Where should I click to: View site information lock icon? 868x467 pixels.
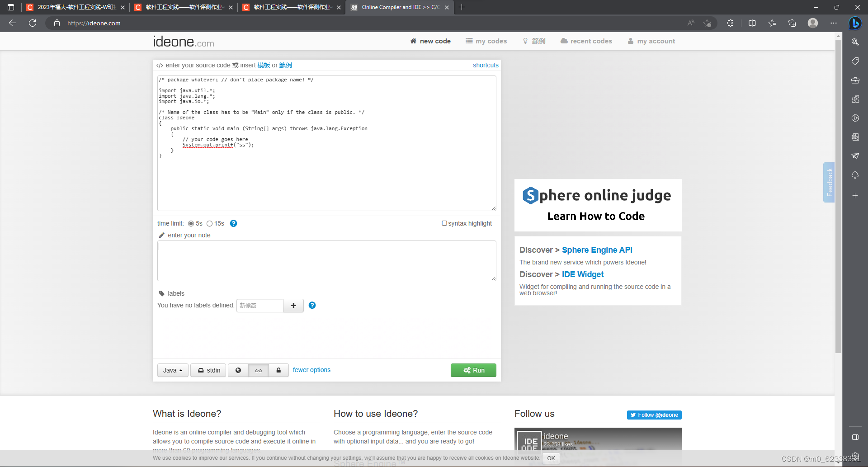pyautogui.click(x=57, y=23)
